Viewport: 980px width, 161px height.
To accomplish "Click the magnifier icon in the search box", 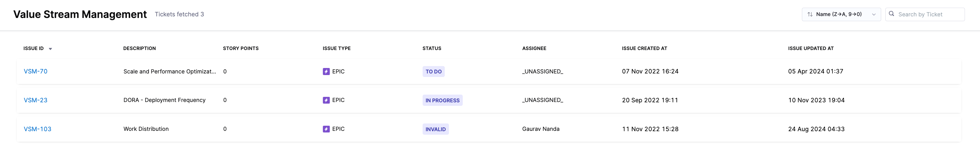I will (x=891, y=14).
